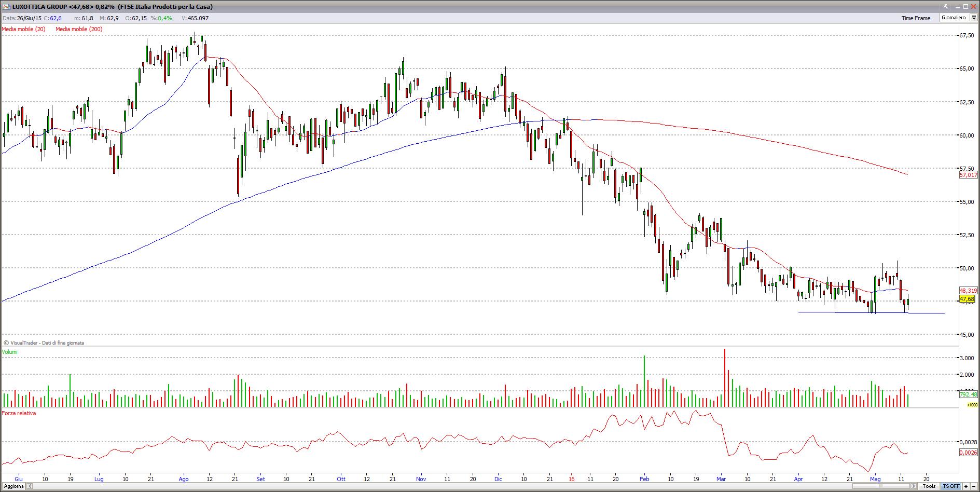This screenshot has height=492, width=980.
Task: Click the plus zoom-in button
Action: point(966,486)
